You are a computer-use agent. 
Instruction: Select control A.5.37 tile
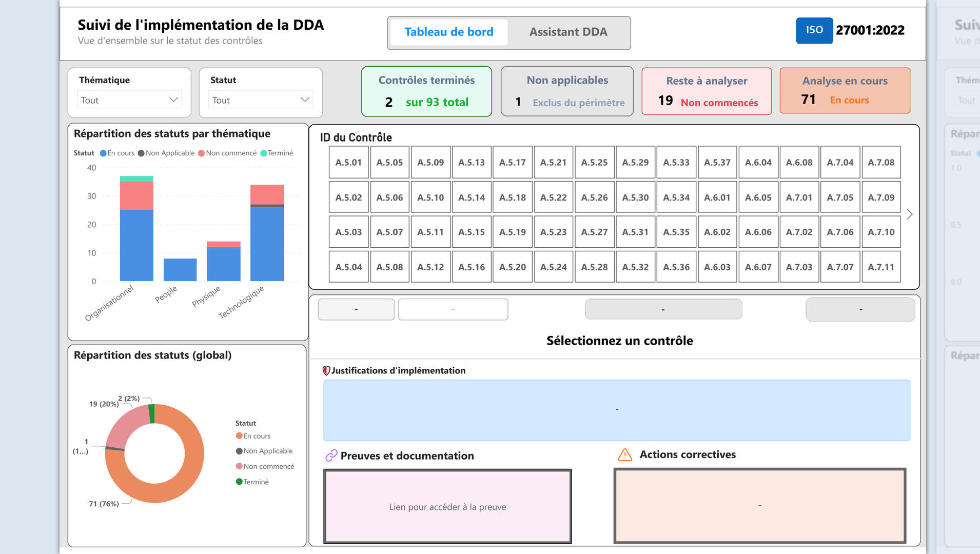717,163
